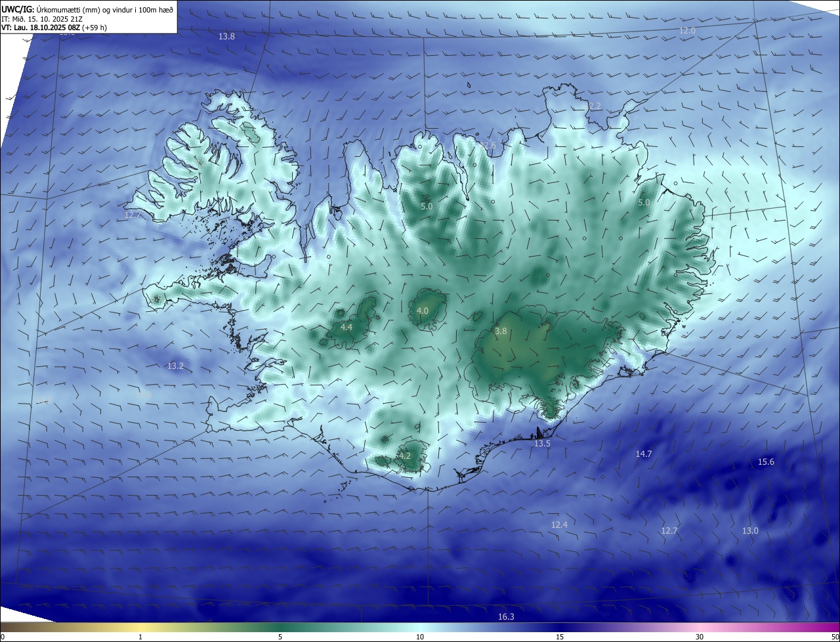Click the 4.2 value label on the map
840x642 pixels.
click(x=405, y=456)
